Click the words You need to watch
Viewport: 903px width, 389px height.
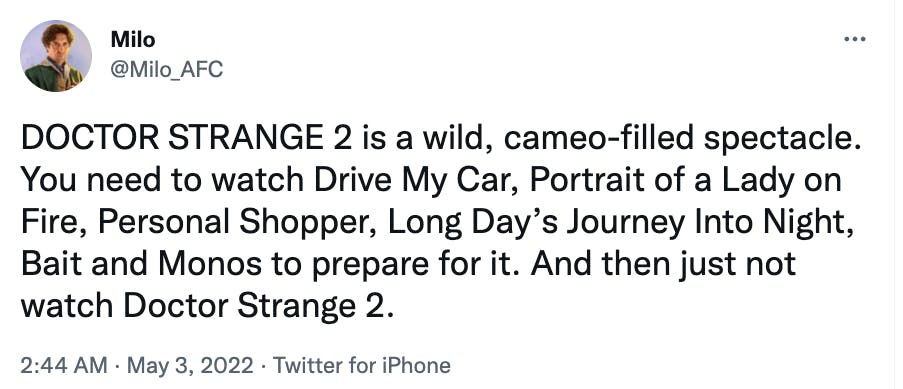coord(162,182)
